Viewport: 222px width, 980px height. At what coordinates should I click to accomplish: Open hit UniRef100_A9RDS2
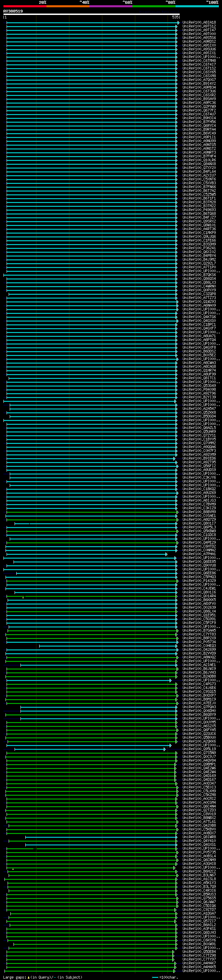pos(199,41)
